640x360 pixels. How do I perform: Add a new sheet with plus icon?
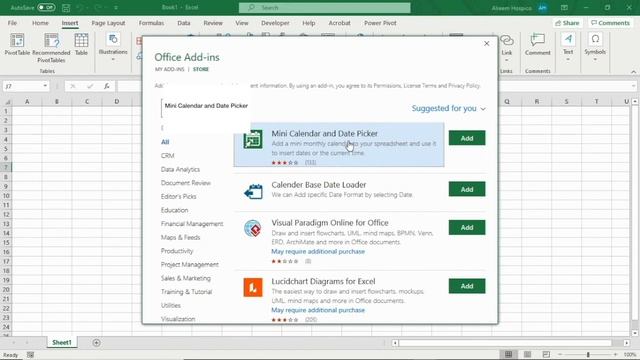(96, 343)
